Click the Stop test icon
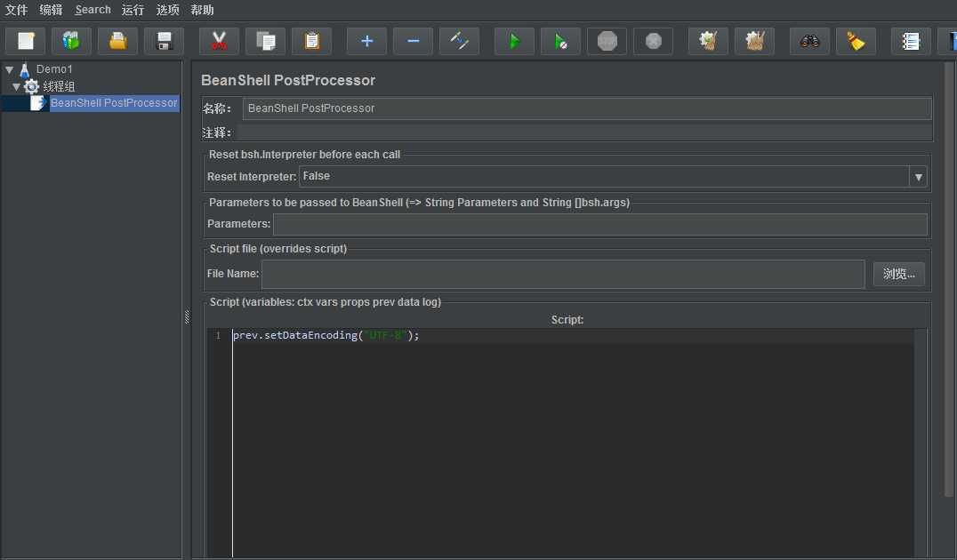 pos(607,41)
